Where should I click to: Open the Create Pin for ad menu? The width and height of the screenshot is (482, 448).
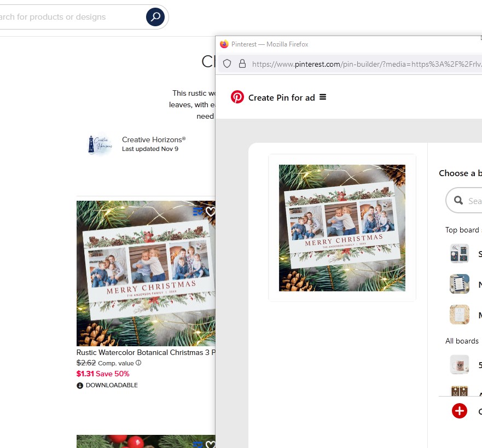[323, 97]
